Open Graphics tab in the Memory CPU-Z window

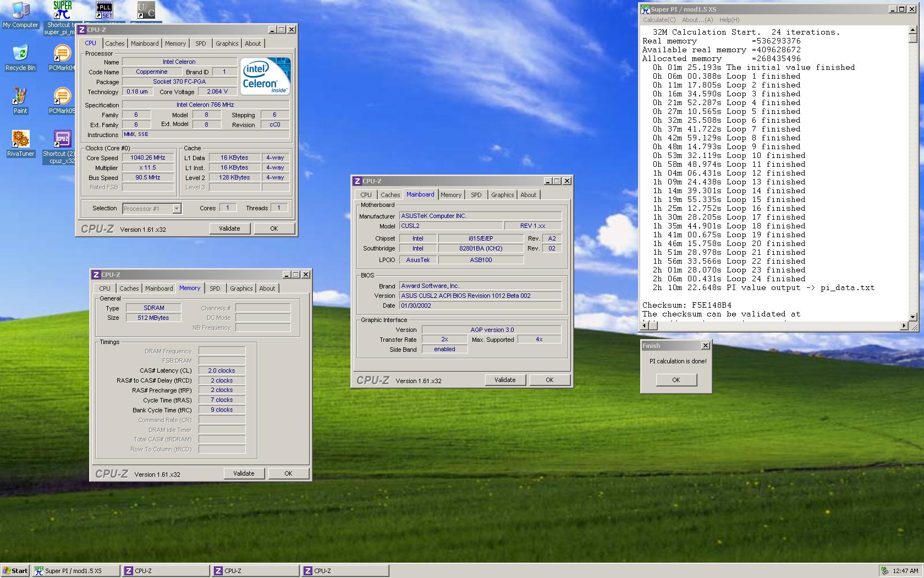241,288
